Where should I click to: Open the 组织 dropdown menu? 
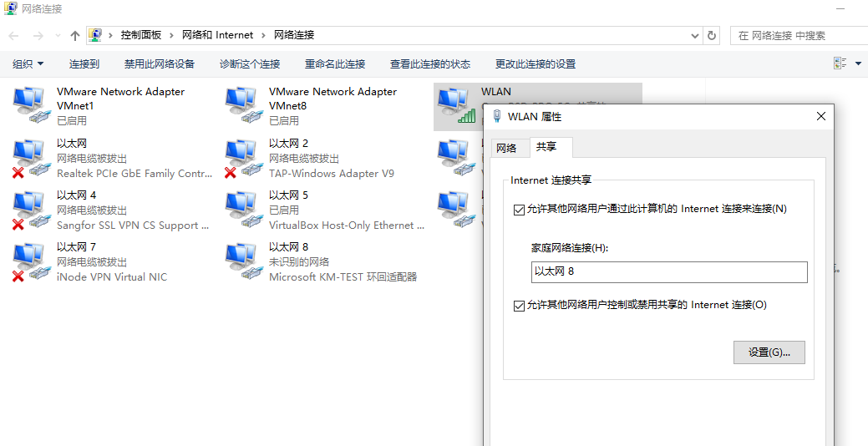(x=28, y=63)
